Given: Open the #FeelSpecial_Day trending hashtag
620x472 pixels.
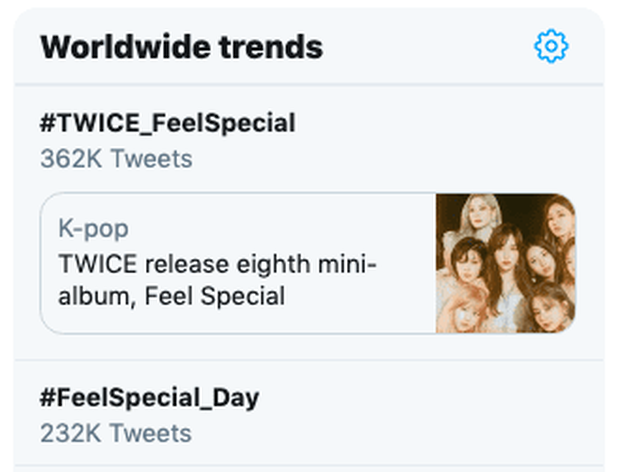Looking at the screenshot, I should [x=149, y=397].
